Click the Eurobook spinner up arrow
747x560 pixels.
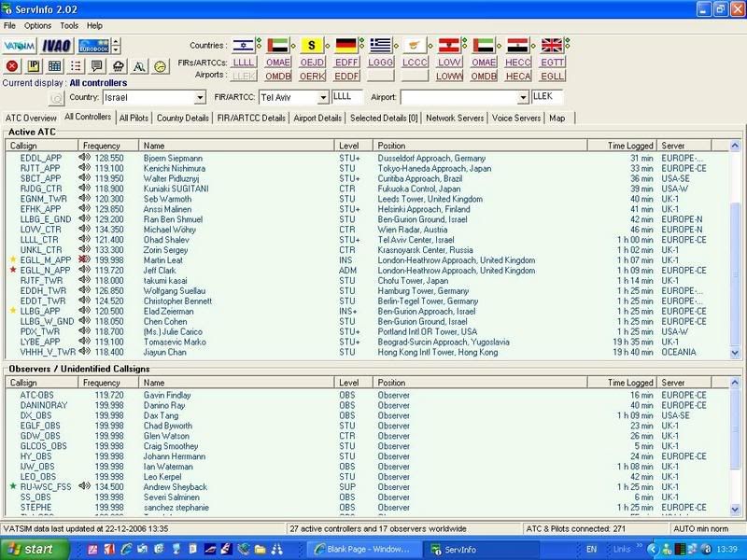click(115, 41)
